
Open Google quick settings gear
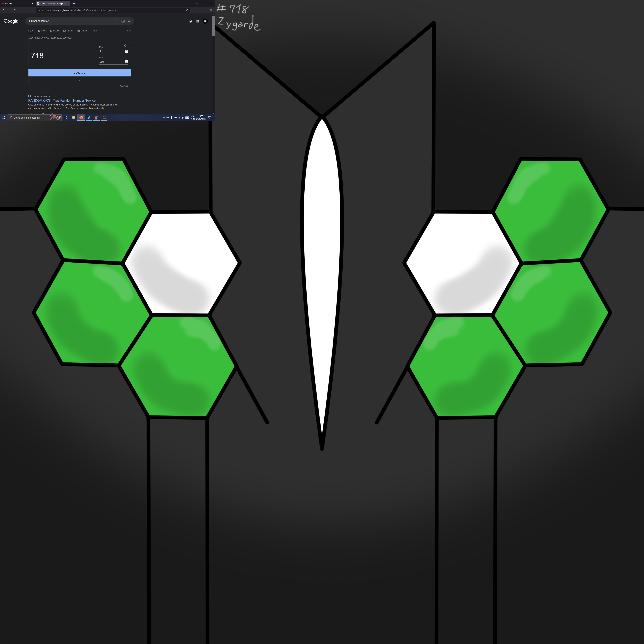[x=190, y=21]
